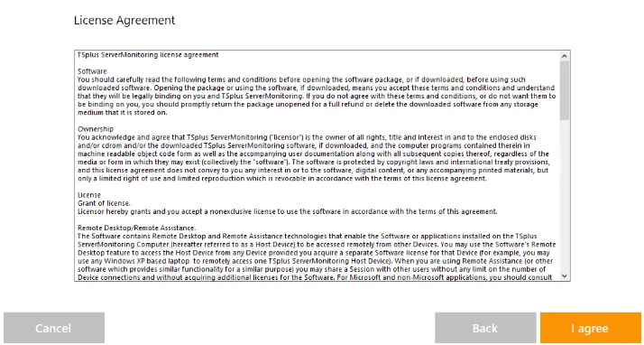Click the License section heading in the text
644x345 pixels.
point(89,195)
